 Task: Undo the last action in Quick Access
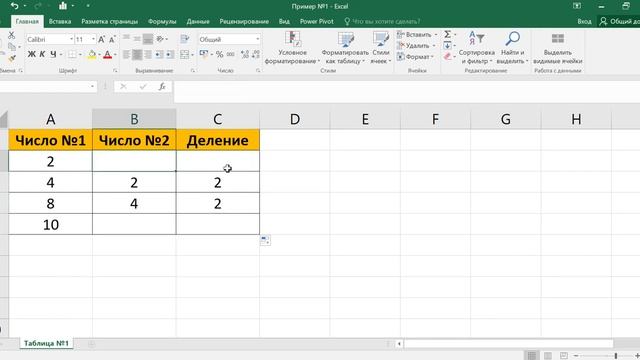[x=14, y=6]
